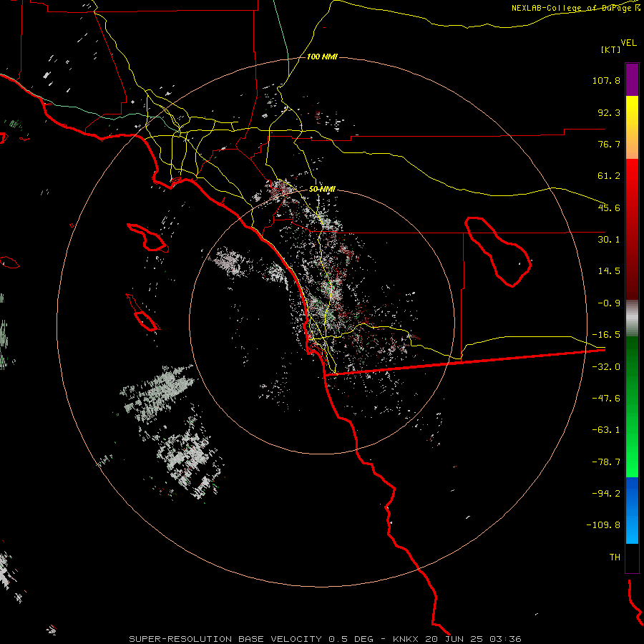Click the 107.8 legend value
644x644 pixels.
[x=606, y=80]
